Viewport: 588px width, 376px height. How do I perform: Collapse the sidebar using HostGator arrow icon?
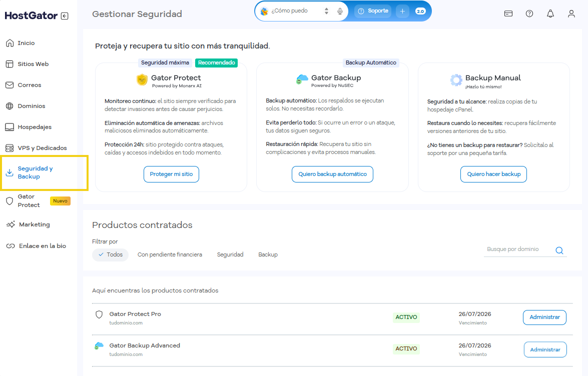click(65, 15)
